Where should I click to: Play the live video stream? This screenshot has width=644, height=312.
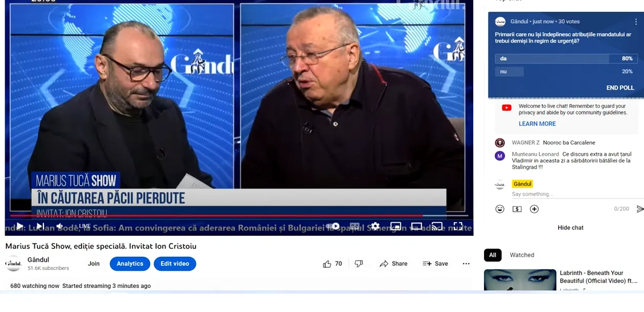coord(20,226)
